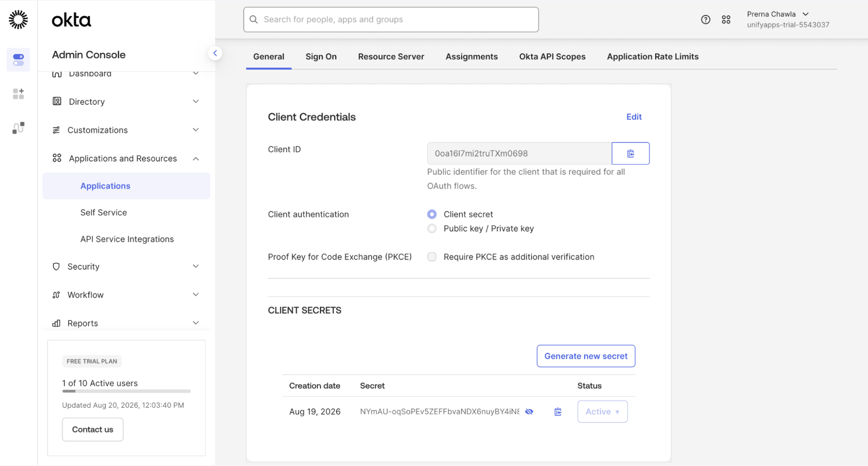Switch to the Sign On tab
This screenshot has height=466, width=868.
coord(321,57)
